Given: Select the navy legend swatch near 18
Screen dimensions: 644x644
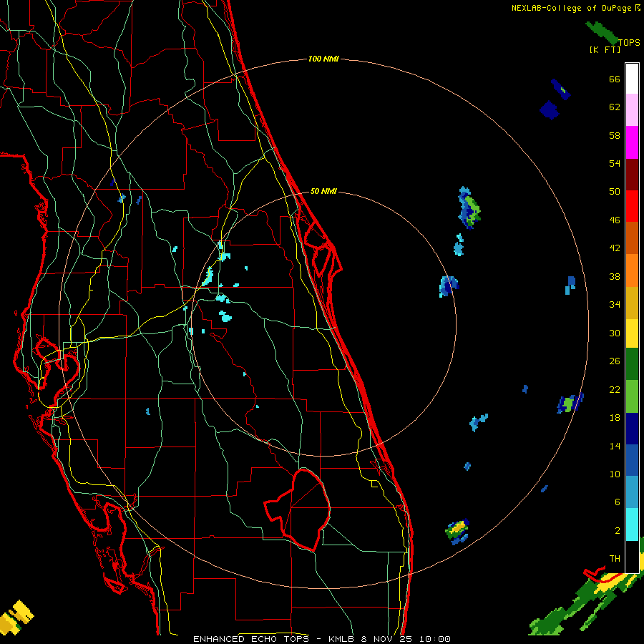Looking at the screenshot, I should [x=632, y=429].
